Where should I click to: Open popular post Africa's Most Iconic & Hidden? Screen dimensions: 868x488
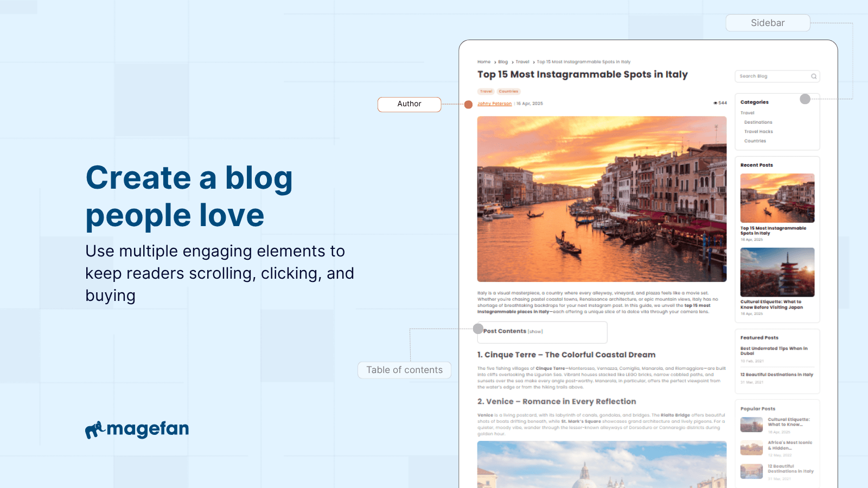(790, 445)
